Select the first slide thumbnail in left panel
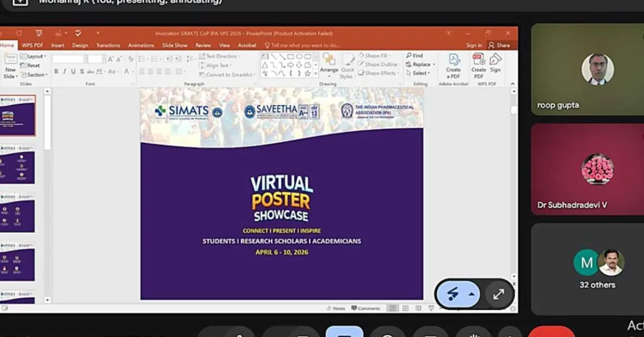The image size is (644, 337). 19,115
